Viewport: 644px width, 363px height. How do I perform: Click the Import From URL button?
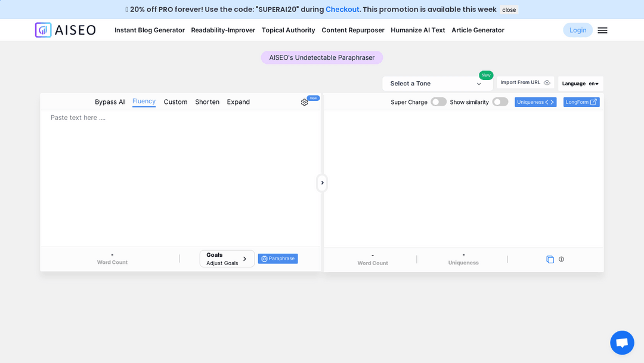525,82
